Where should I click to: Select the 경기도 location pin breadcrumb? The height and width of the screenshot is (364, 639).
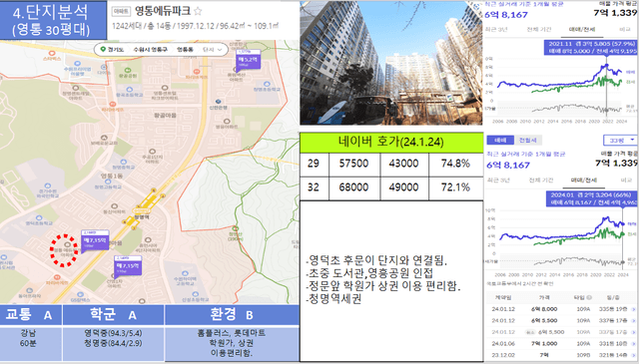pyautogui.click(x=111, y=49)
